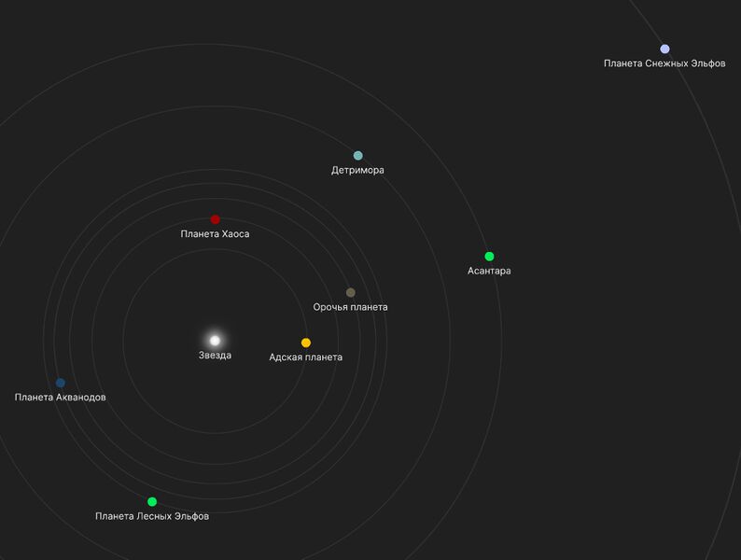
Task: Click the Асантара text label
Action: click(x=489, y=271)
